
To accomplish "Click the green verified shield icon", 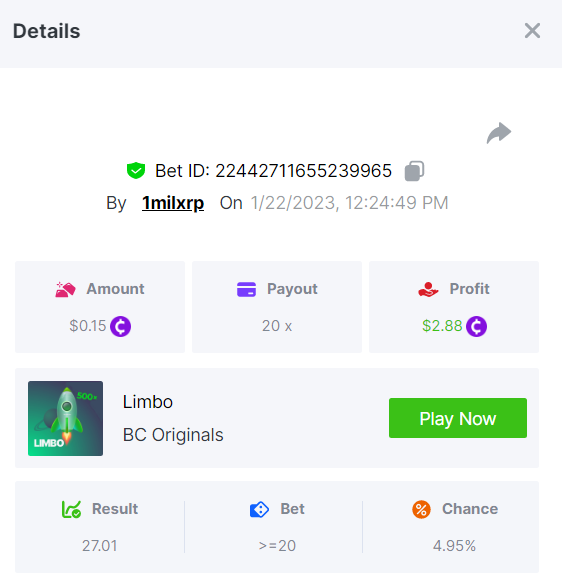I will click(x=136, y=171).
